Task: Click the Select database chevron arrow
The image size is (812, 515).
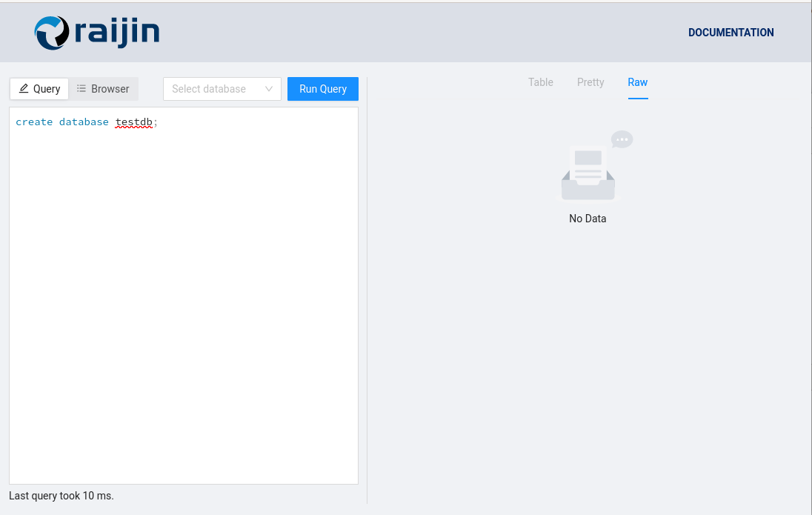Action: coord(269,89)
